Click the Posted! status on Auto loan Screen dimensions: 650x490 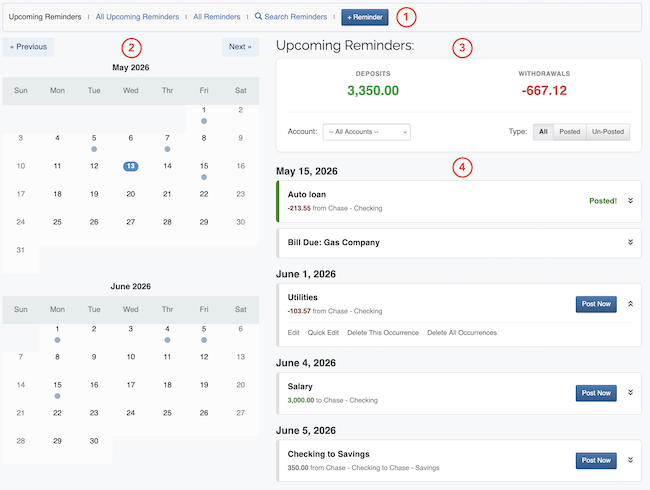(603, 201)
